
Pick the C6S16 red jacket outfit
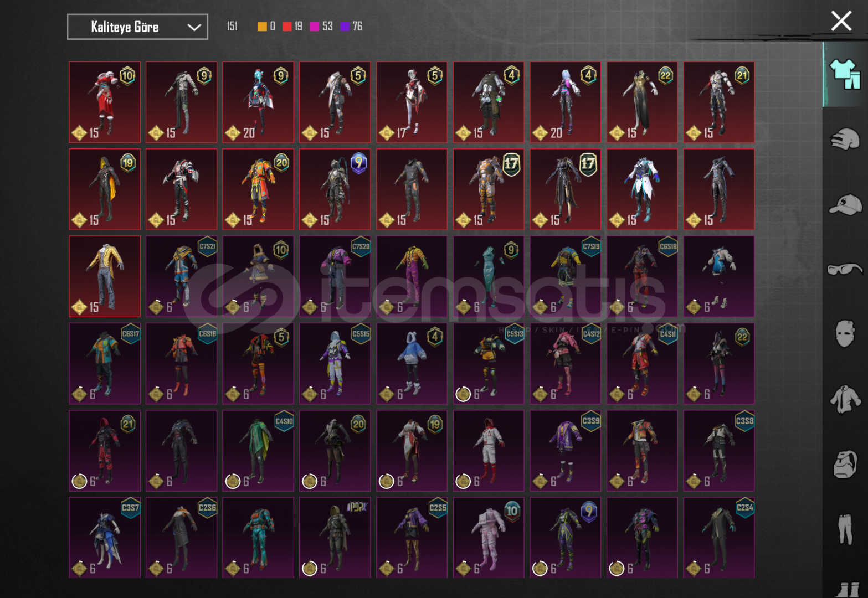[182, 364]
